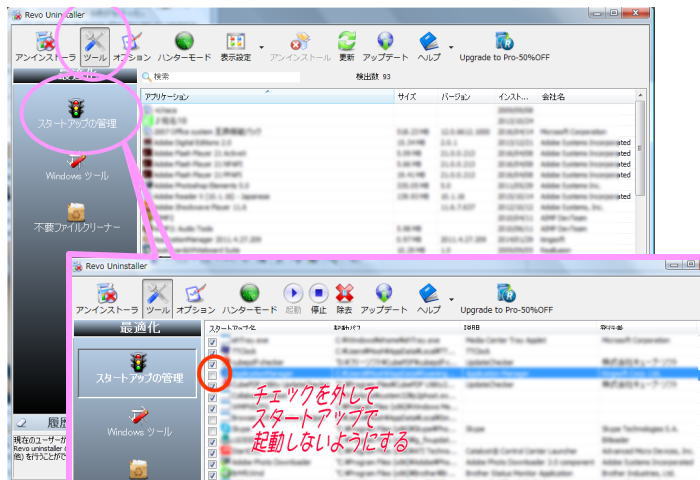This screenshot has height=480, width=700.
Task: Sort by the バージョン column header
Action: click(x=467, y=96)
